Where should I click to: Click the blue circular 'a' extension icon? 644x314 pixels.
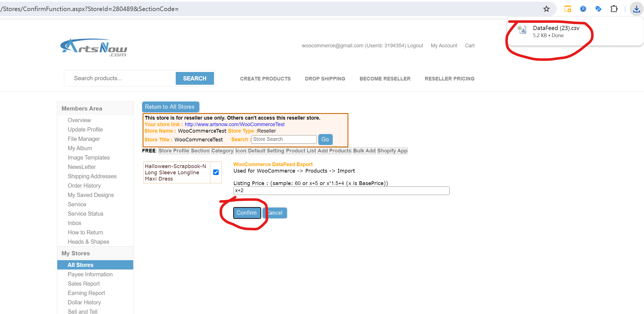583,9
